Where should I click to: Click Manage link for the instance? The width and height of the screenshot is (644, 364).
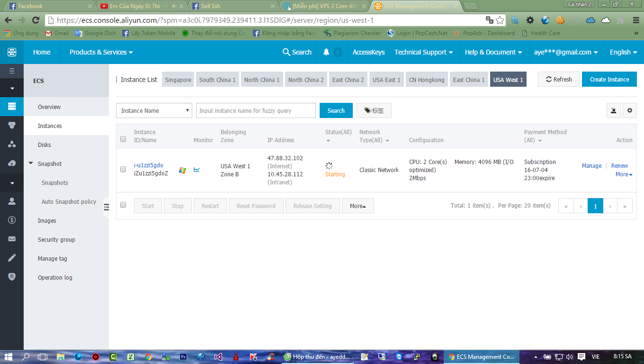[x=591, y=166]
